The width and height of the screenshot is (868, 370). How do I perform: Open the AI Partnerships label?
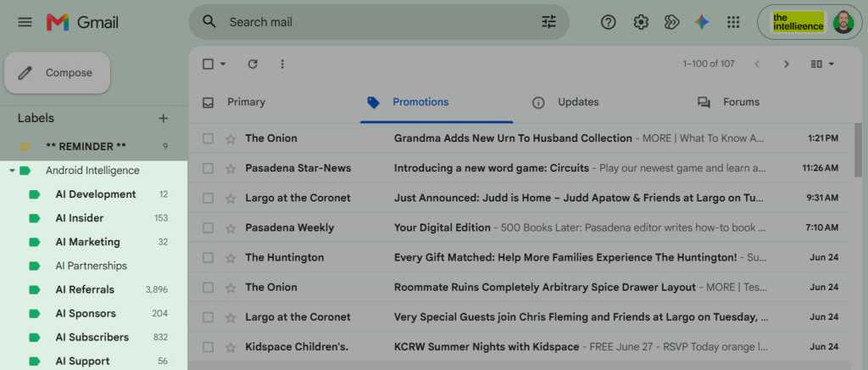pos(93,266)
